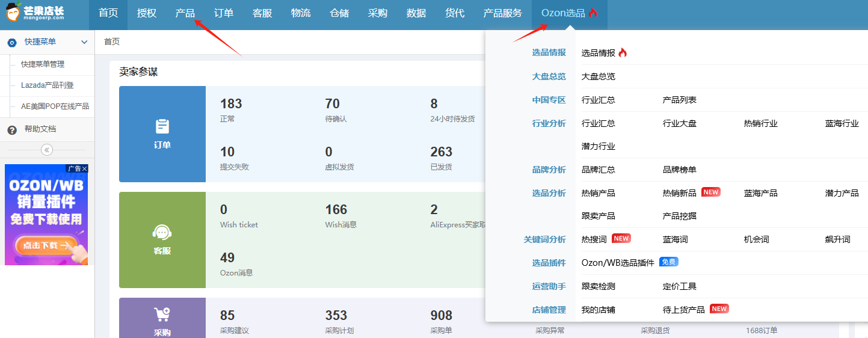
Task: Open 行业大盘 under 行业分析
Action: [680, 123]
